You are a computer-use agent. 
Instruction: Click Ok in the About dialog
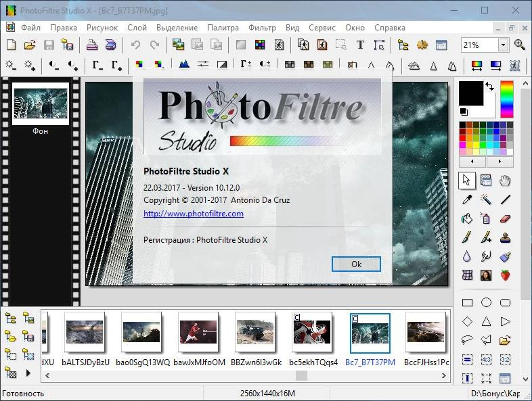(356, 264)
